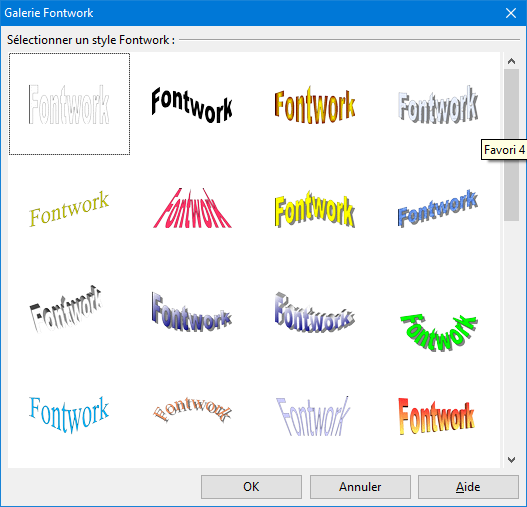The width and height of the screenshot is (527, 507).
Task: Choose the dark blue curved 3D Fontwork
Action: coord(192,313)
